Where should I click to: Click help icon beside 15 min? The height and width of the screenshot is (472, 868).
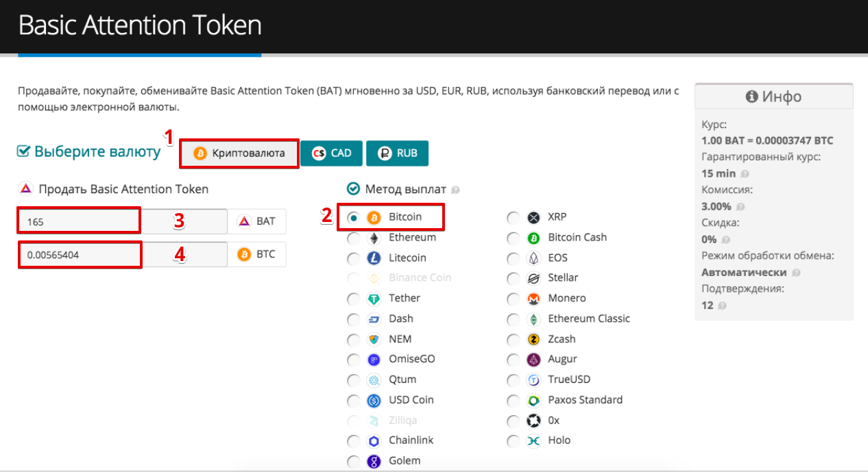(x=745, y=174)
